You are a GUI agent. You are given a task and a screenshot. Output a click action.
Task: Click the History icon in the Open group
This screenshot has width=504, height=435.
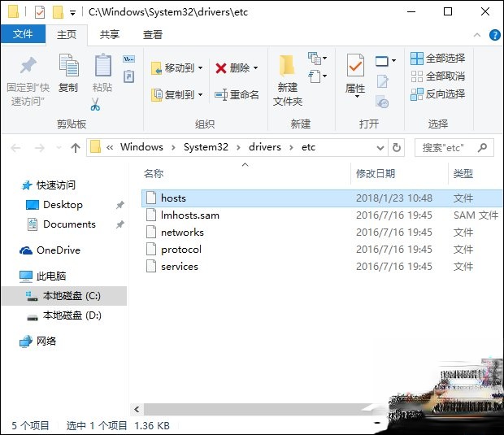[382, 102]
